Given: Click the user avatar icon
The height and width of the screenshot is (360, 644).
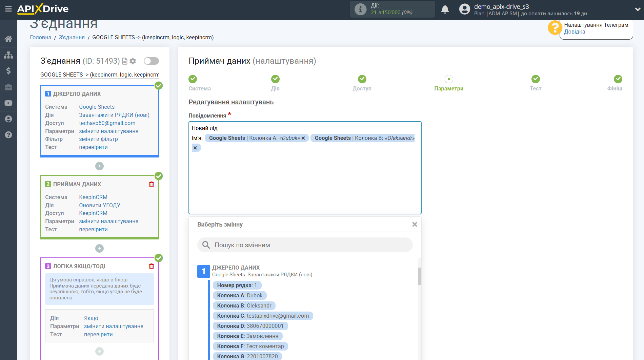Looking at the screenshot, I should [x=465, y=9].
